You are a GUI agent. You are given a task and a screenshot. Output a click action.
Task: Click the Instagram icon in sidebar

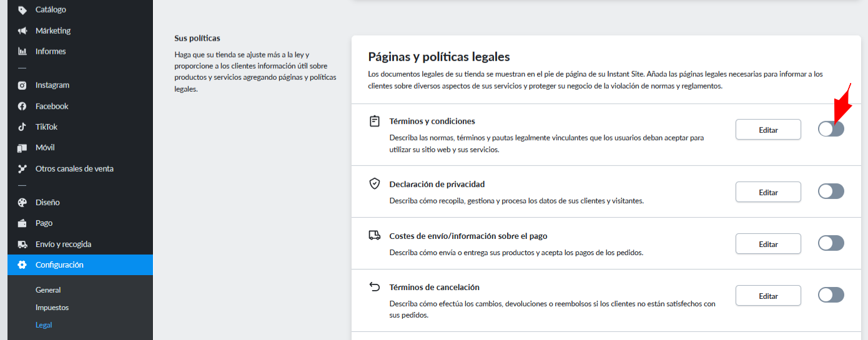[22, 85]
